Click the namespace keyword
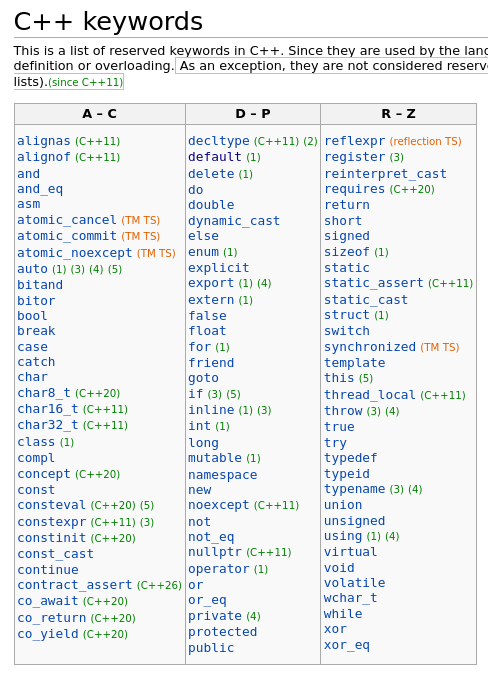488x678 pixels. 223,475
